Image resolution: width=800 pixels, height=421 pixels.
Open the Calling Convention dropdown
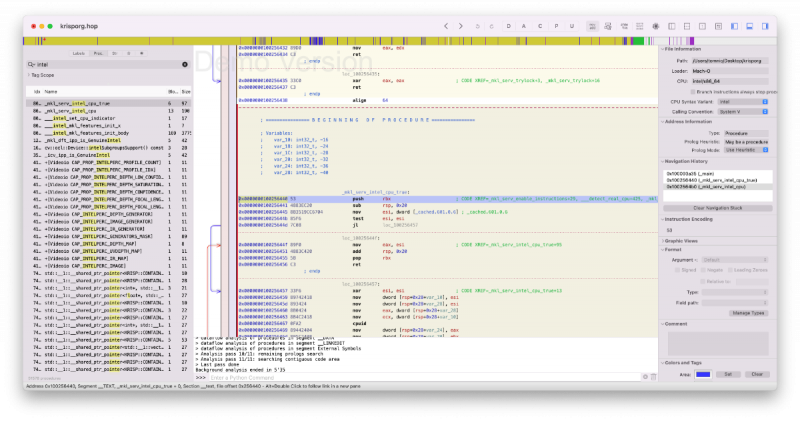pyautogui.click(x=742, y=112)
